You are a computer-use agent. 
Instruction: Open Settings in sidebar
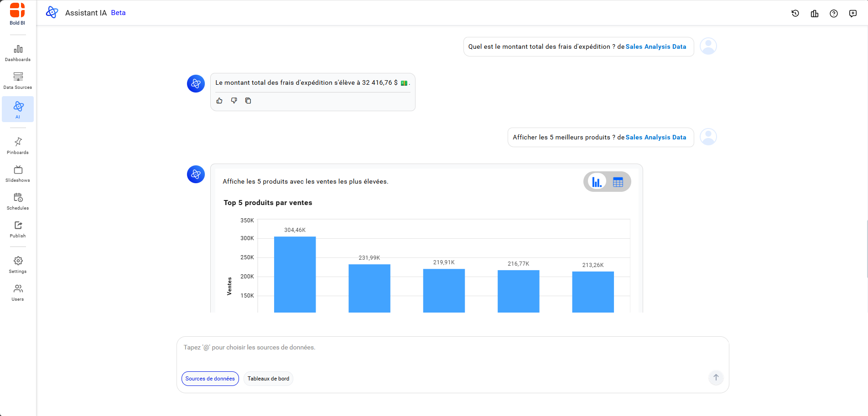point(18,265)
